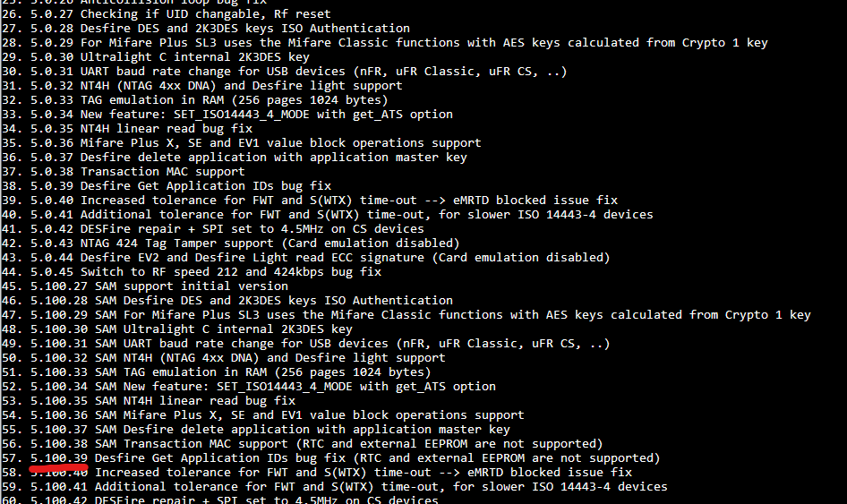Select 5.100.41 Additional tolerance line 59
Viewport: 847px width, 504px height.
tap(335, 487)
